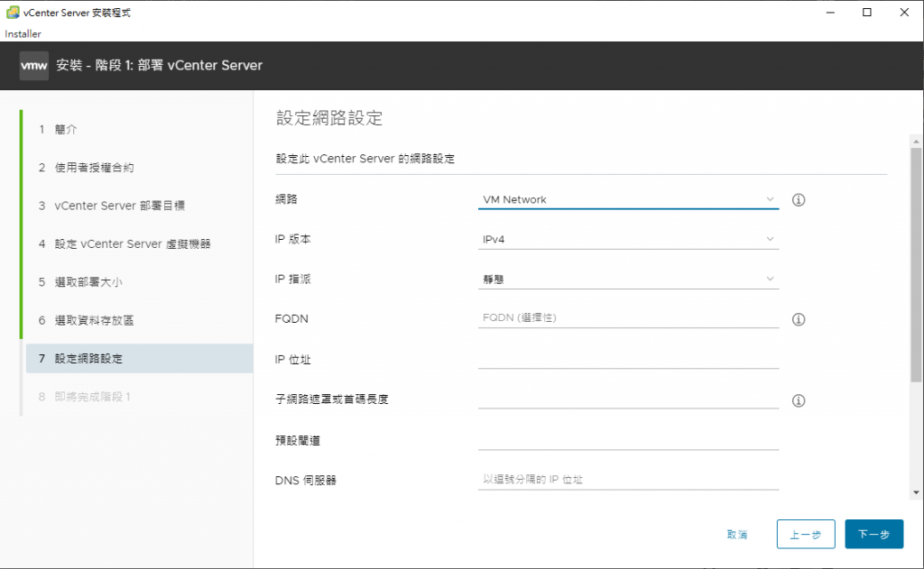This screenshot has width=924, height=569.
Task: Click the scrollbar up arrow
Action: (916, 142)
